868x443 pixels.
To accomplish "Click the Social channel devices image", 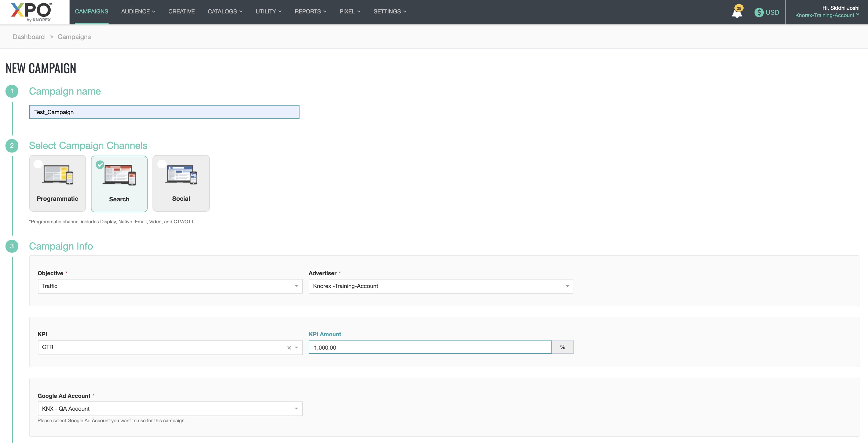I will (181, 175).
